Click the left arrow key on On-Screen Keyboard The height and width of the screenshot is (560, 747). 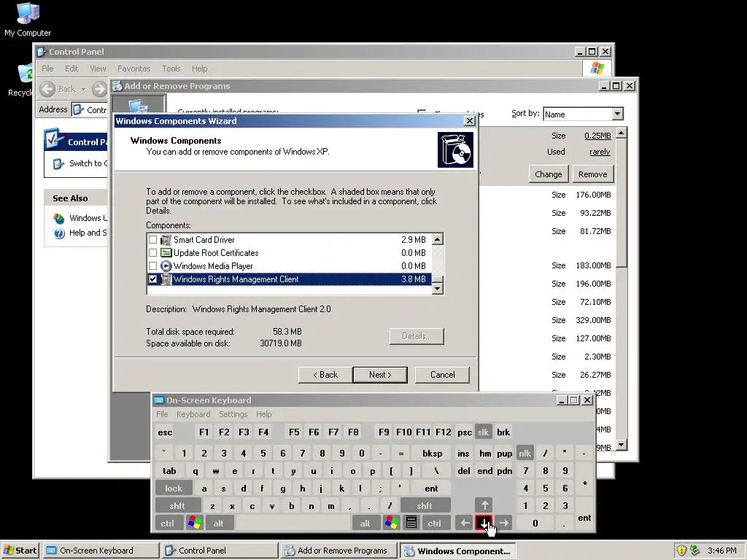tap(464, 523)
